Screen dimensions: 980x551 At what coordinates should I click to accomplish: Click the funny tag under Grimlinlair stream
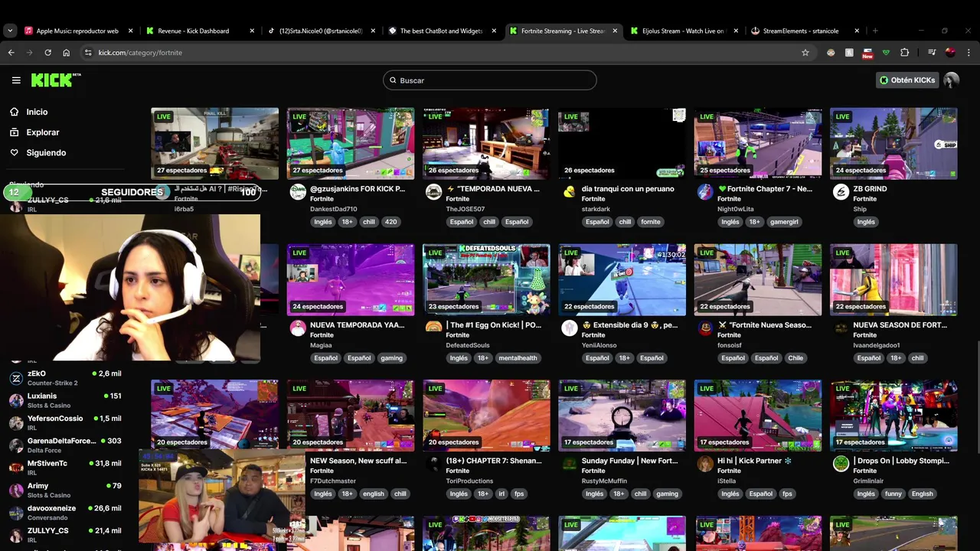click(893, 494)
